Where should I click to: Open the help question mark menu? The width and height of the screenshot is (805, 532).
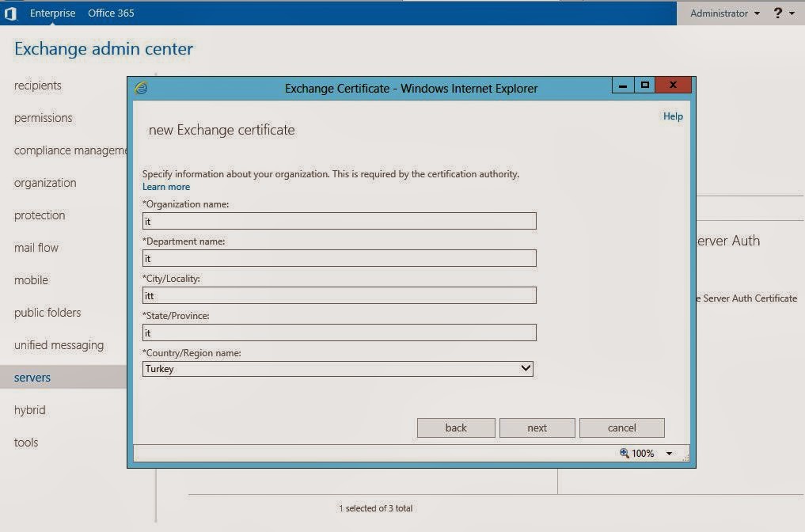pyautogui.click(x=778, y=13)
